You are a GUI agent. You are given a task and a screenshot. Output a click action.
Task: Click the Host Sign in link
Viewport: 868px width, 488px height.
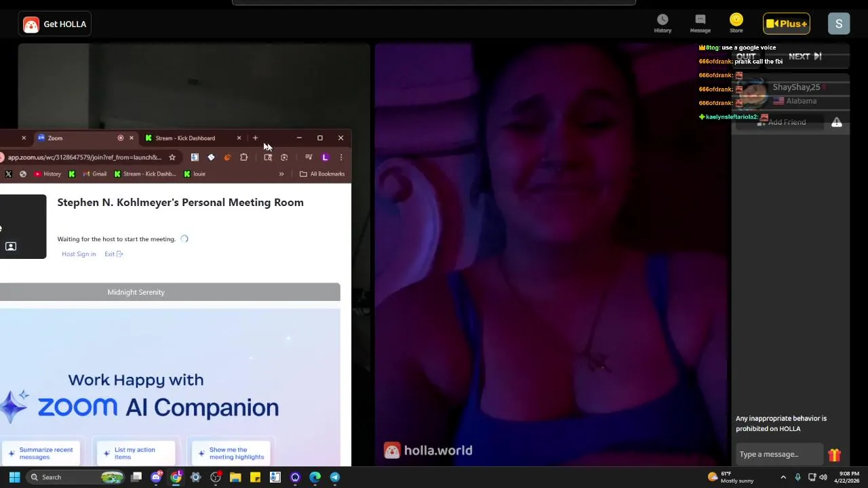(x=79, y=254)
